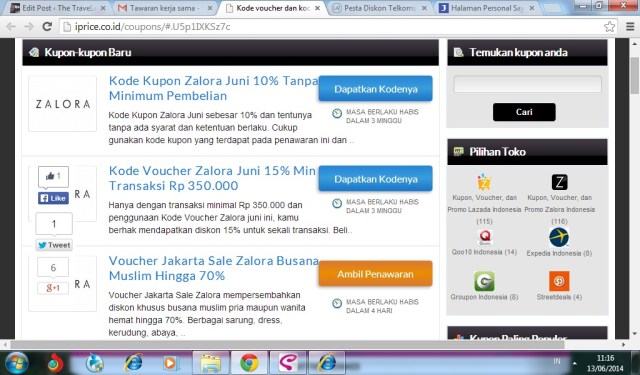
Task: Click the Google +1 share button
Action: [x=53, y=288]
